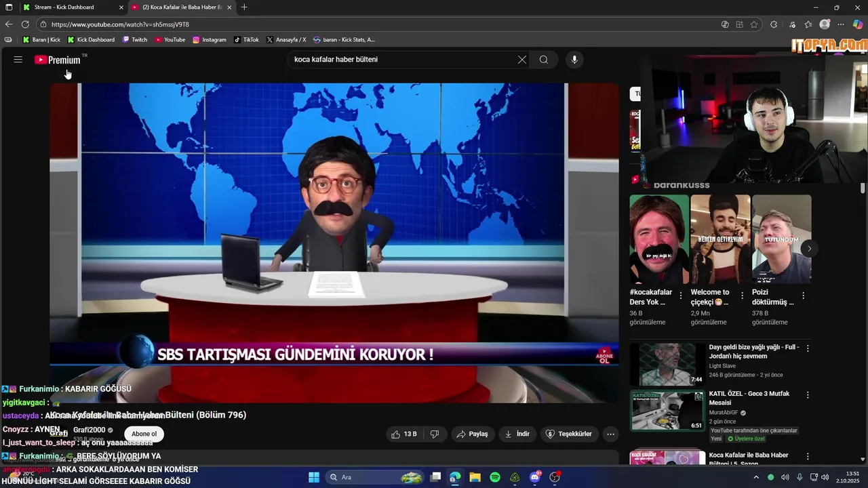Open Windows Start menu
This screenshot has width=868, height=488.
click(x=314, y=477)
